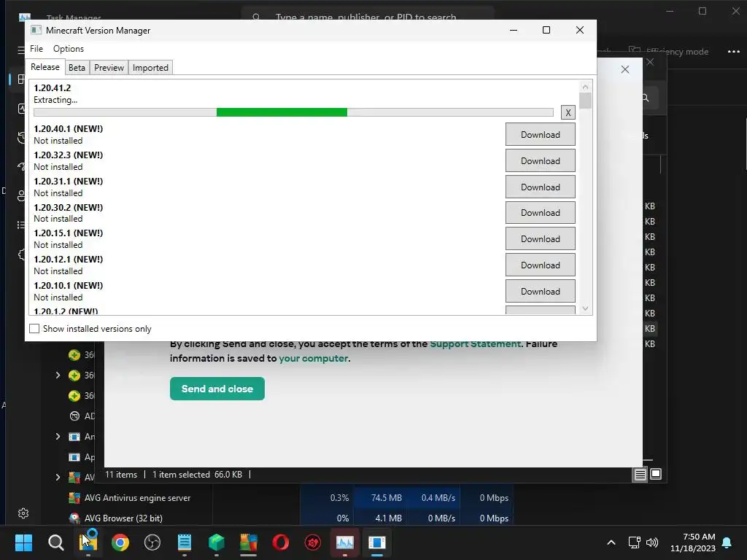The height and width of the screenshot is (560, 747).
Task: Expand the An process row with chevron
Action: (58, 437)
